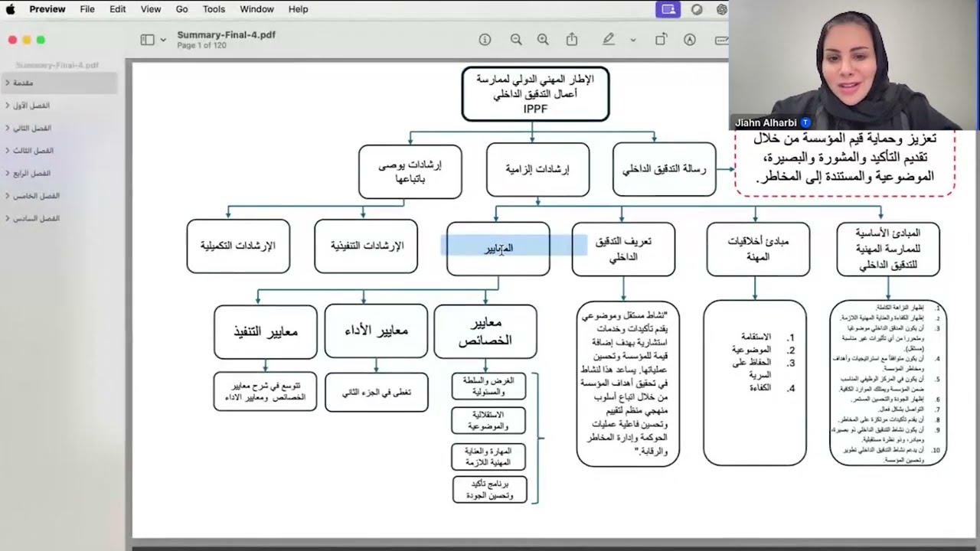
Task: Toggle the sidebar view button
Action: coord(147,40)
